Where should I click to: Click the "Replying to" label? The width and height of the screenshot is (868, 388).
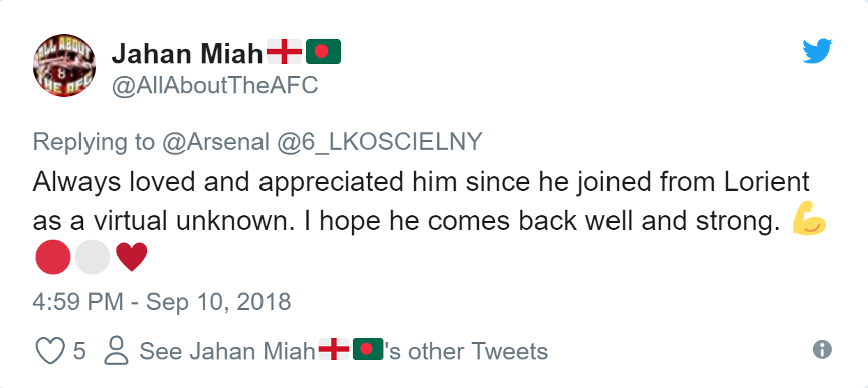(93, 141)
